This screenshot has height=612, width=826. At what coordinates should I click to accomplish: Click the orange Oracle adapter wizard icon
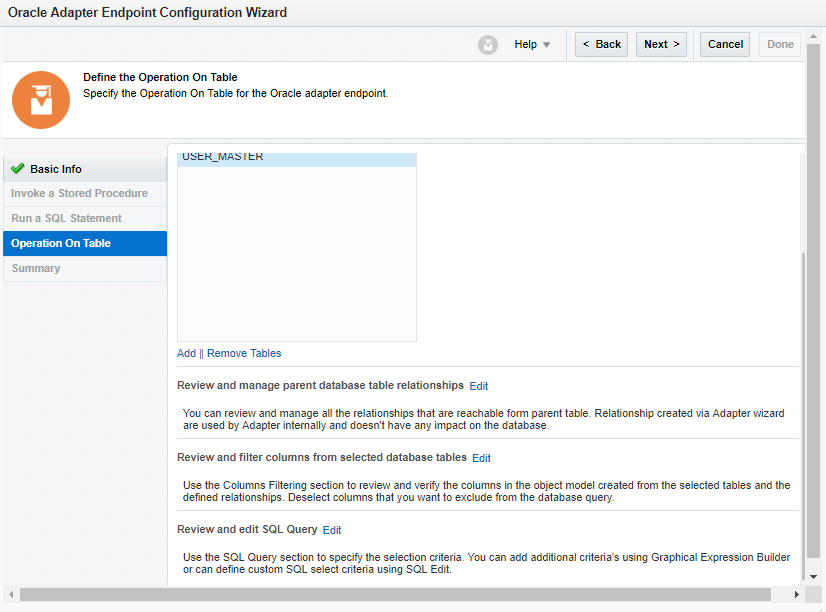pos(41,100)
